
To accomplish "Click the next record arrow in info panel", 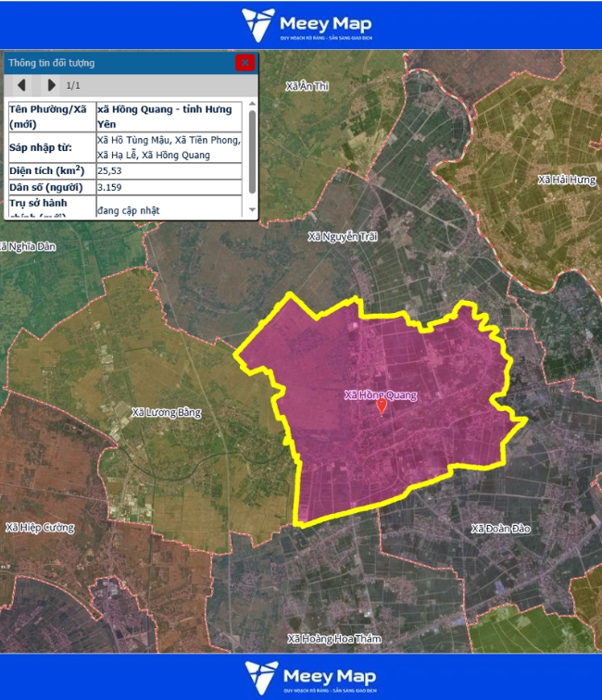I will point(50,86).
